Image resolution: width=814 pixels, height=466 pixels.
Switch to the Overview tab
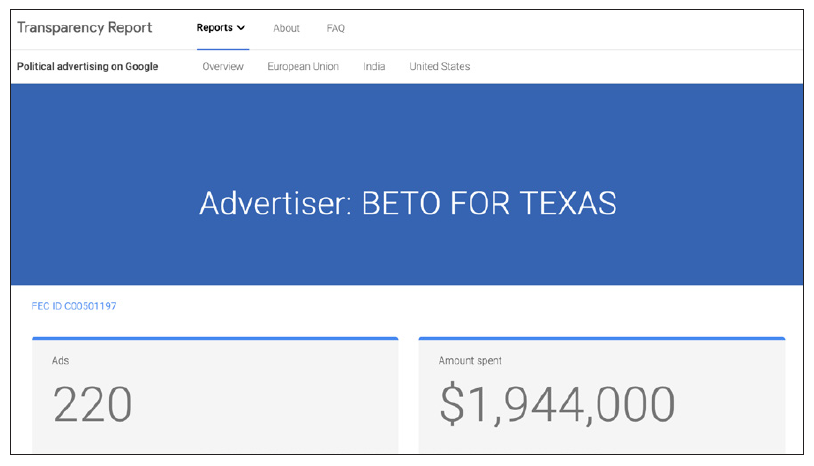pos(223,67)
